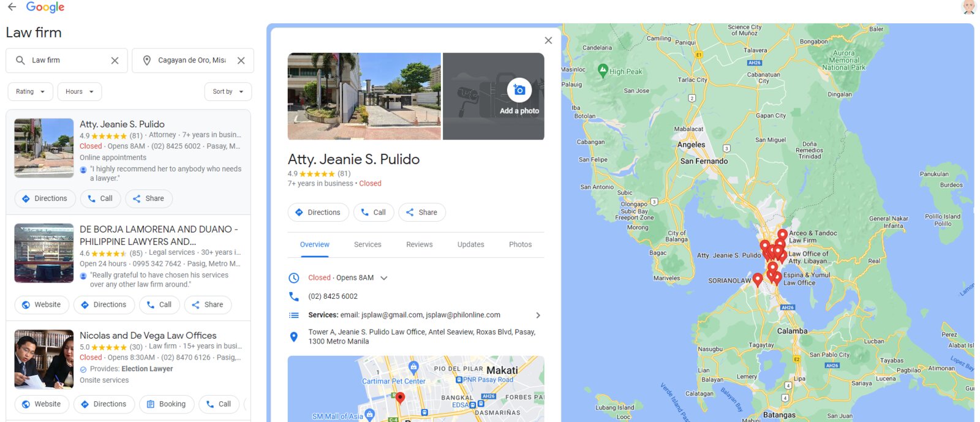Image resolution: width=980 pixels, height=422 pixels.
Task: Switch to the Overview tab
Action: [x=315, y=244]
